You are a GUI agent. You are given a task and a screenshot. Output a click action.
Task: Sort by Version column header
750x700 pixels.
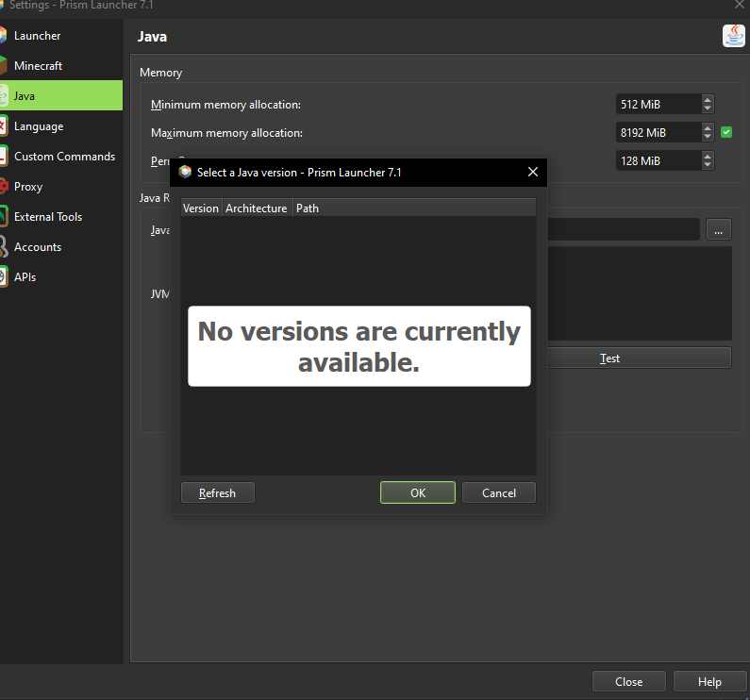point(201,208)
